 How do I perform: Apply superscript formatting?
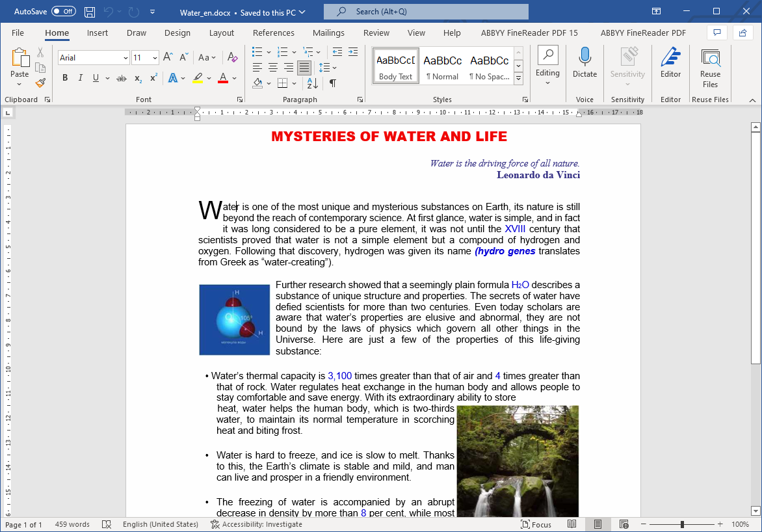[x=153, y=78]
